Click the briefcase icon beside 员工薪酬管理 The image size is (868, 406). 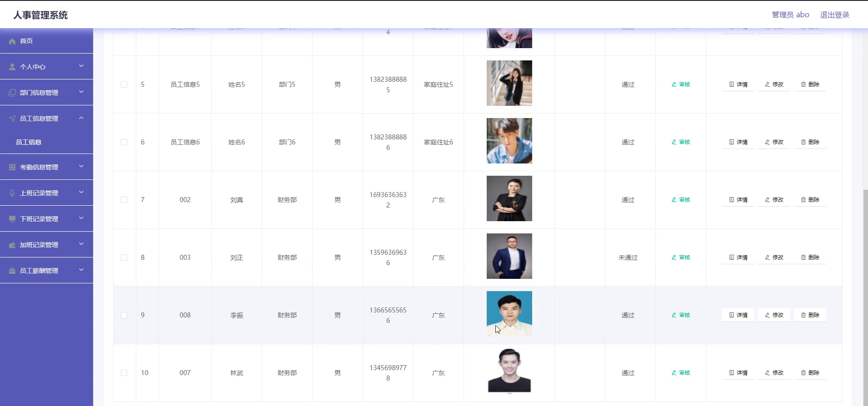coord(12,271)
